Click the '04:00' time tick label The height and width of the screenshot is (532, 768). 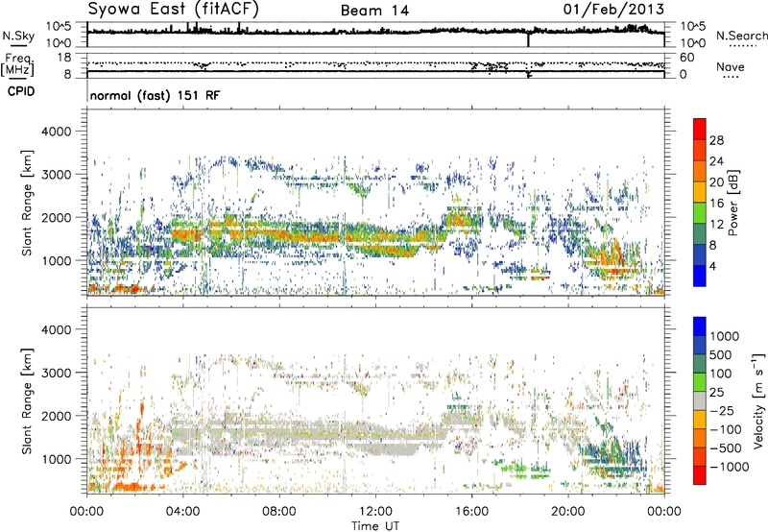click(x=182, y=512)
